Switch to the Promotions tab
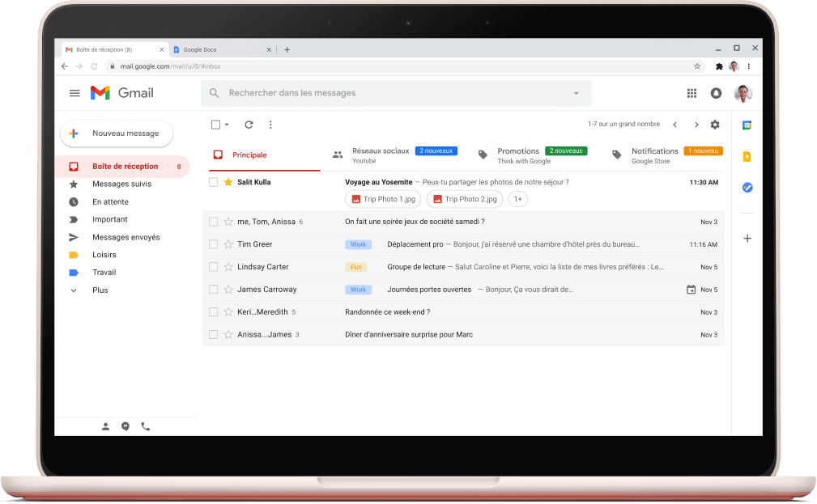 [518, 155]
